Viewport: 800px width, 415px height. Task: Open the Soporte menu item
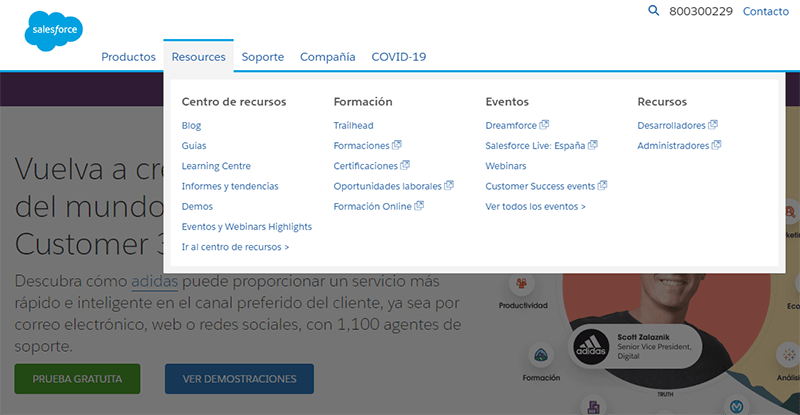pyautogui.click(x=262, y=57)
